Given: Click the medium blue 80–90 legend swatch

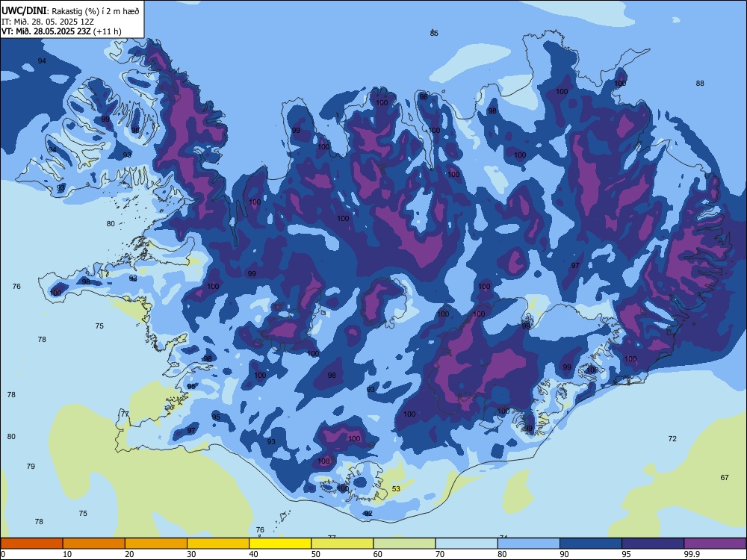Looking at the screenshot, I should coord(529,544).
